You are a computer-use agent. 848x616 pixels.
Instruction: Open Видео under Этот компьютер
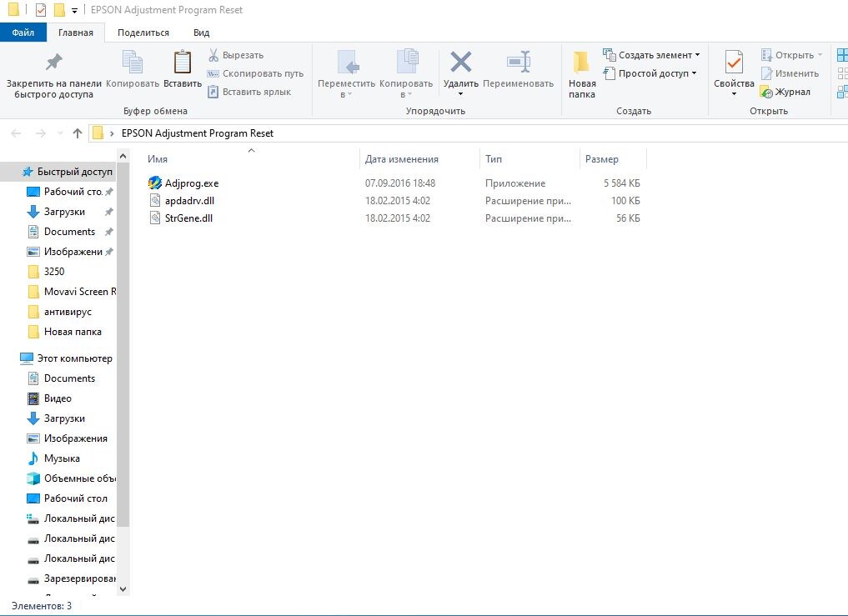coord(58,398)
